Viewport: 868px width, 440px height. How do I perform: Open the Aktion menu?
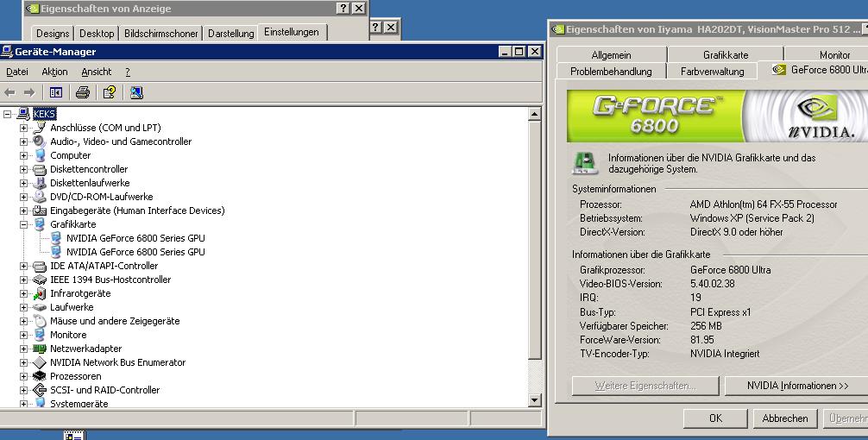pyautogui.click(x=54, y=72)
